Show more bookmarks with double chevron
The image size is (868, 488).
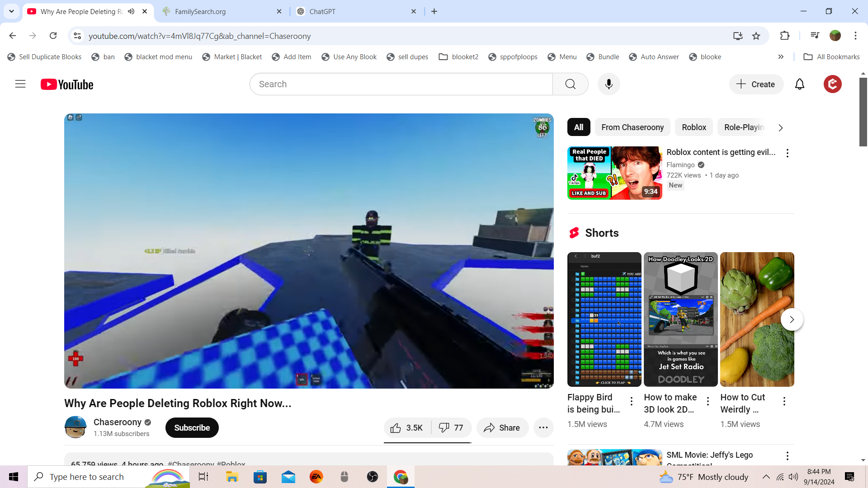(x=781, y=57)
